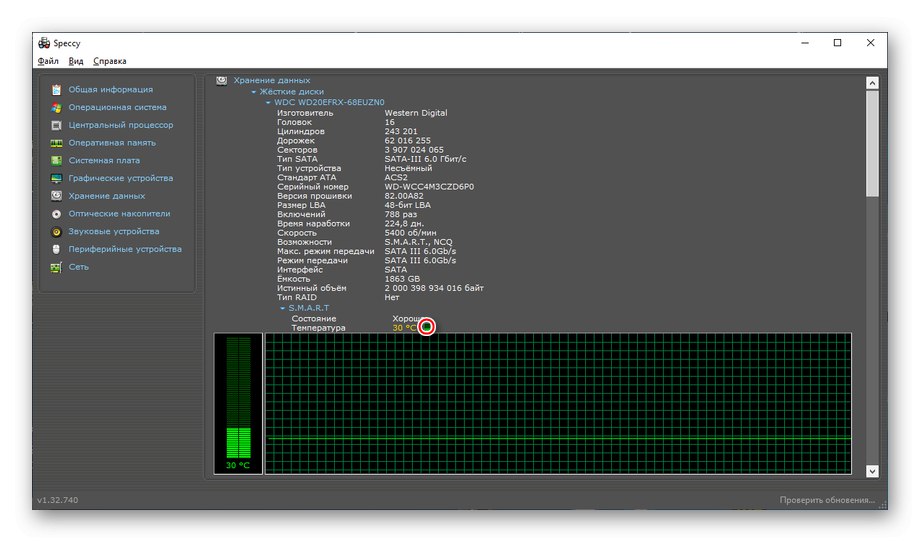Go to Системная плата section
This screenshot has width=920, height=542.
tap(104, 160)
